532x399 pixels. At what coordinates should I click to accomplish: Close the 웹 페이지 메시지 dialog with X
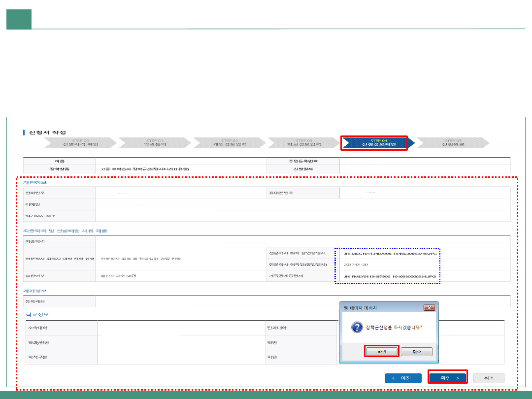[429, 308]
